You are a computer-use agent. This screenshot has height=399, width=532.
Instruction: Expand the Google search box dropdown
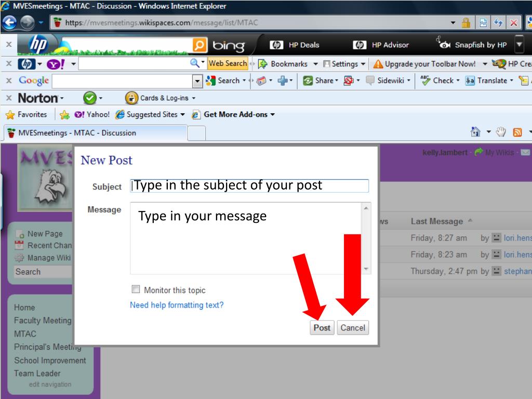point(197,81)
